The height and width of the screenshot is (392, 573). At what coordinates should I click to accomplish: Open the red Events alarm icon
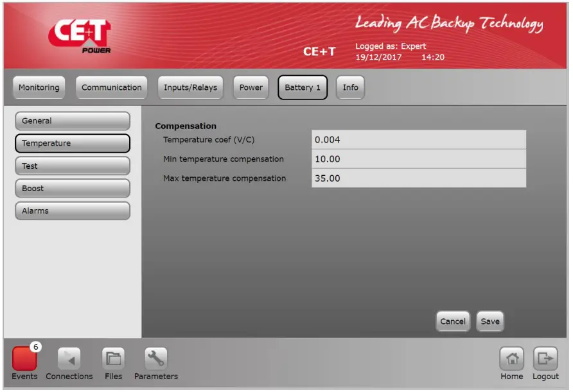[24, 359]
